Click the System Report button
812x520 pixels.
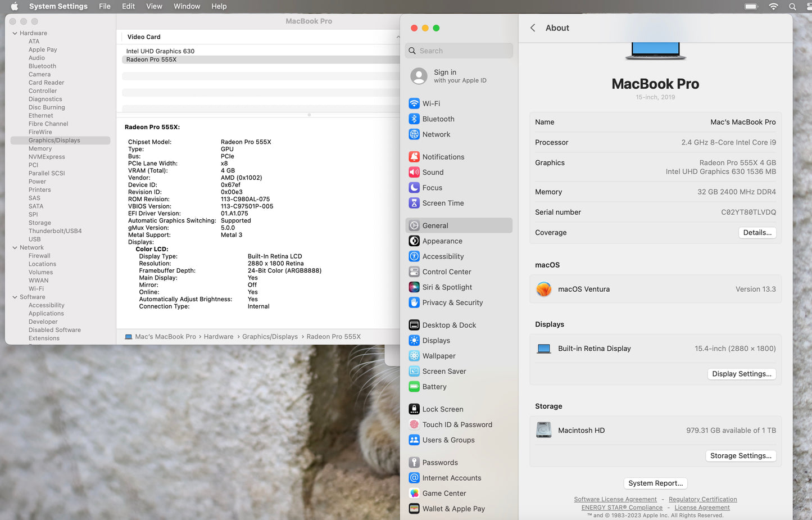coord(655,483)
